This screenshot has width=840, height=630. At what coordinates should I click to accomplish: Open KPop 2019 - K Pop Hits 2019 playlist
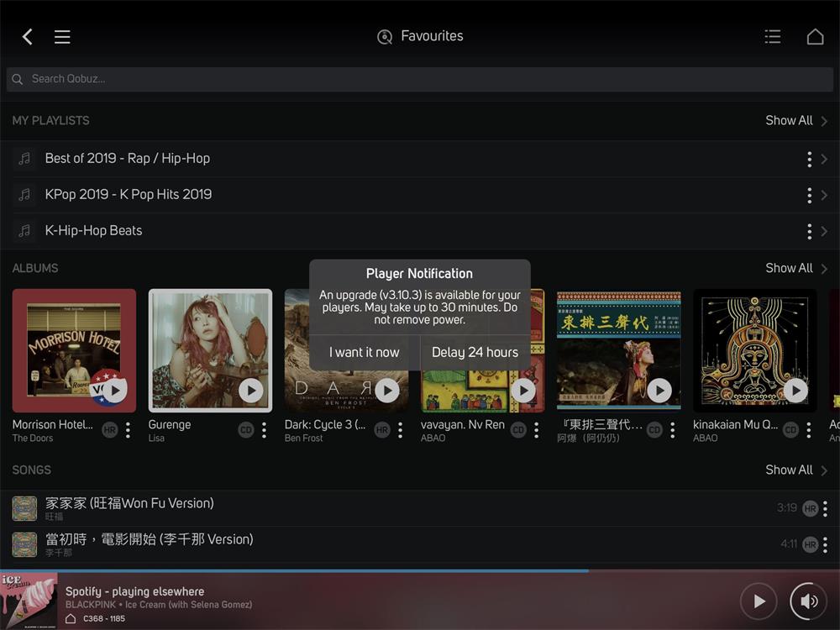129,194
